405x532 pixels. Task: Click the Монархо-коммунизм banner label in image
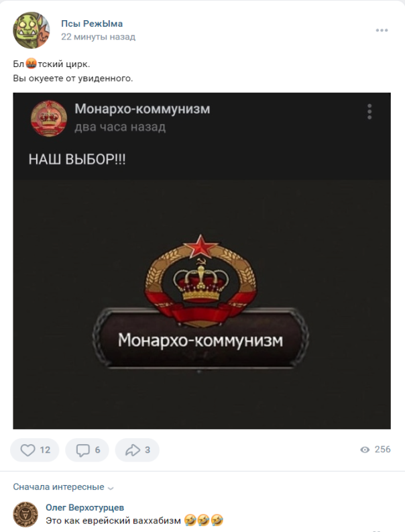coord(200,340)
